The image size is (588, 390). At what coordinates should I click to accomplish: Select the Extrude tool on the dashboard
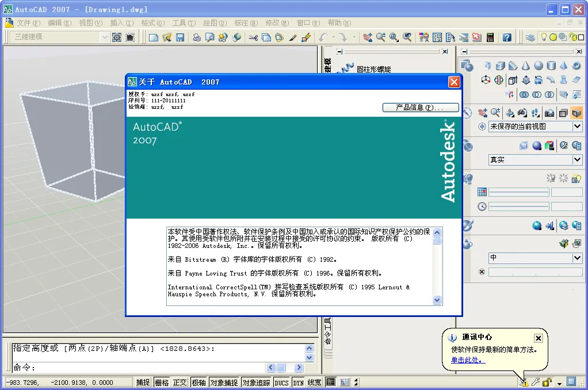click(513, 80)
